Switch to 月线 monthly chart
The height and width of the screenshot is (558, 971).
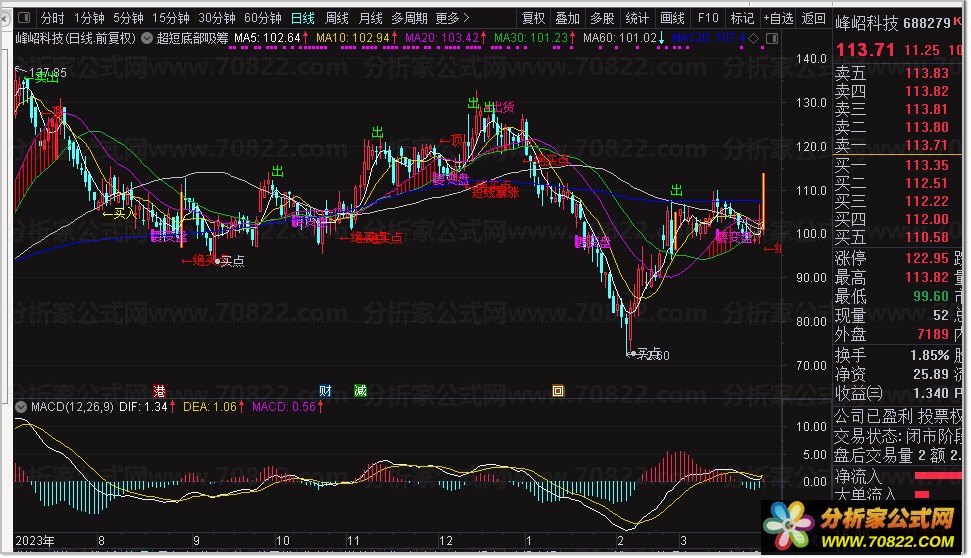point(370,19)
